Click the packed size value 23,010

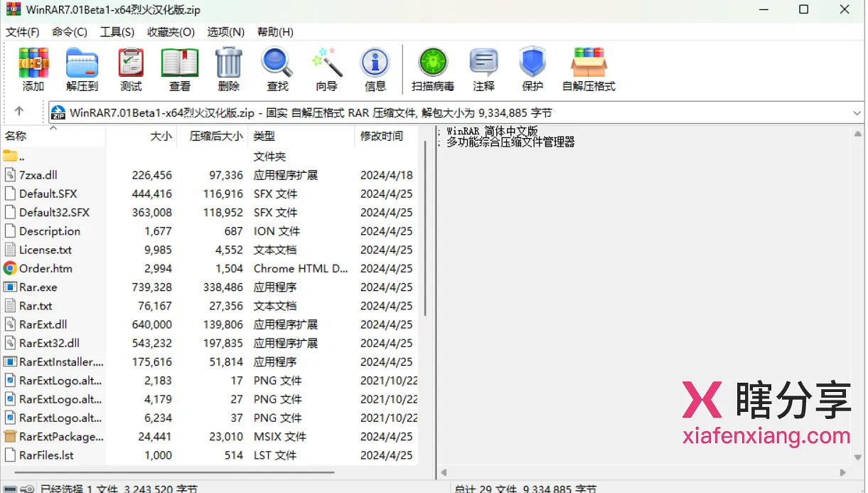[x=225, y=437]
